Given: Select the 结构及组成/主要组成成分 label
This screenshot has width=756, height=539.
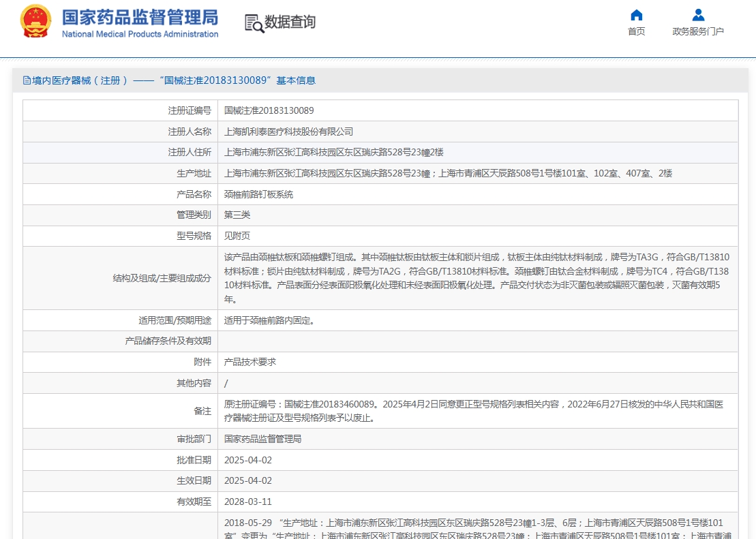Looking at the screenshot, I should pos(162,278).
